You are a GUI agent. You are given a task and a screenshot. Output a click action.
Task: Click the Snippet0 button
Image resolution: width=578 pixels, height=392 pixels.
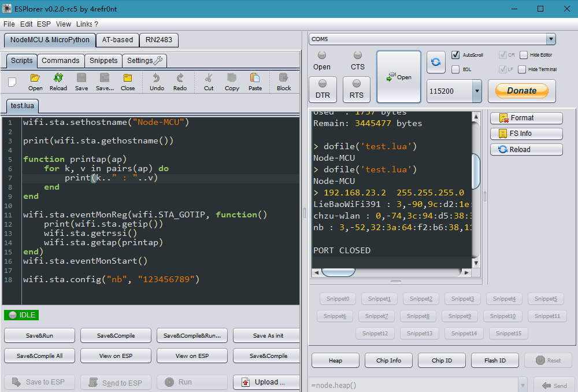tap(338, 299)
